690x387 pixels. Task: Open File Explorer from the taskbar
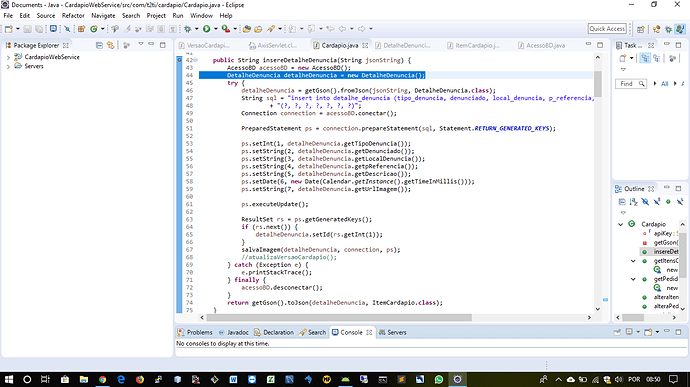click(x=84, y=379)
